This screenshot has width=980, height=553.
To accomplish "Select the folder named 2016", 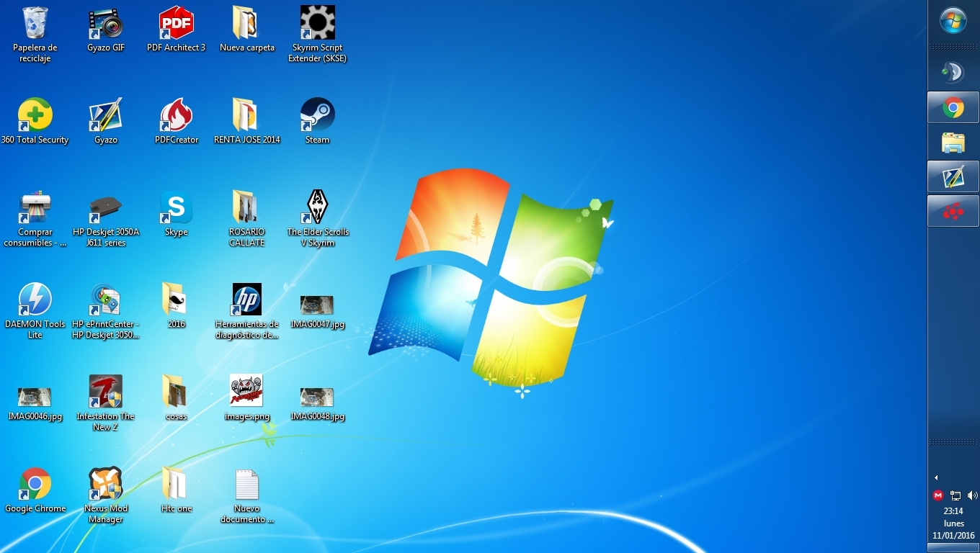I will point(177,306).
